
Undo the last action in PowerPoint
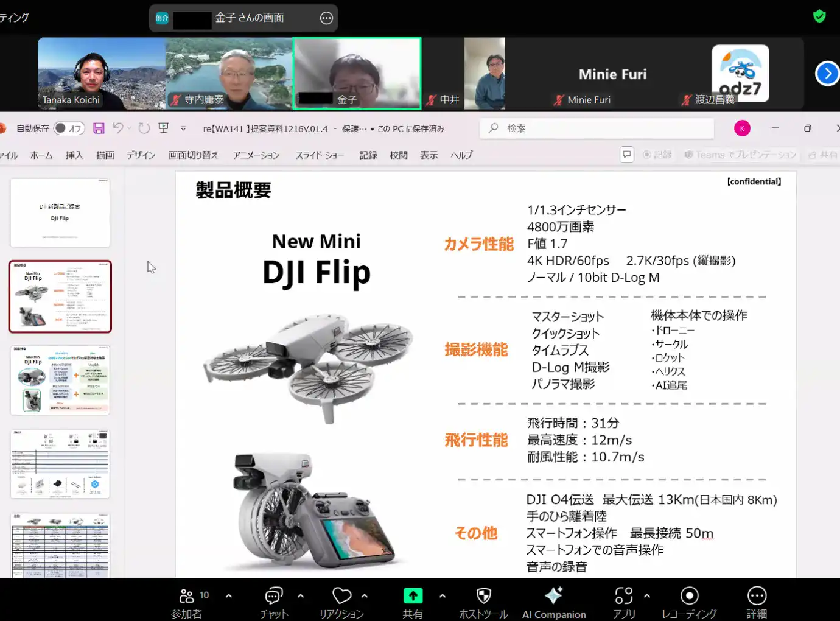(x=118, y=128)
